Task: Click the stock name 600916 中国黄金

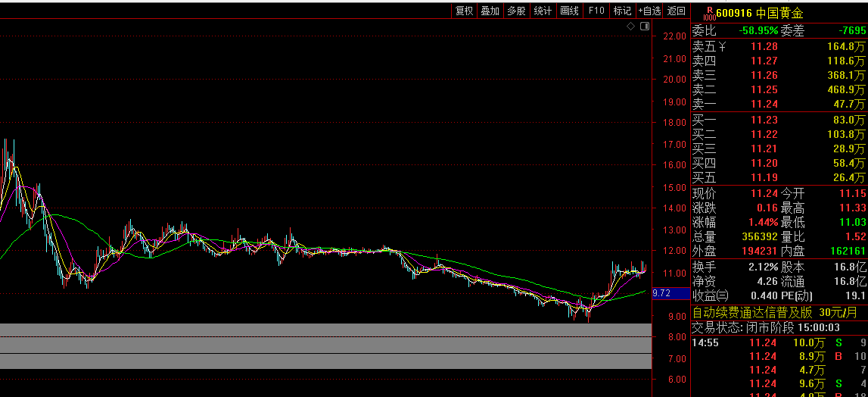Action: click(x=760, y=13)
